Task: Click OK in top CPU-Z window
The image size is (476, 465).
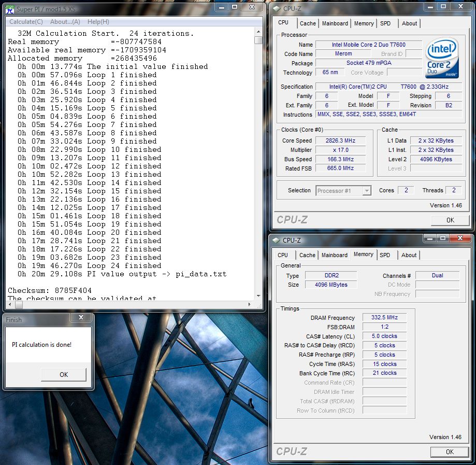Action: coord(450,220)
